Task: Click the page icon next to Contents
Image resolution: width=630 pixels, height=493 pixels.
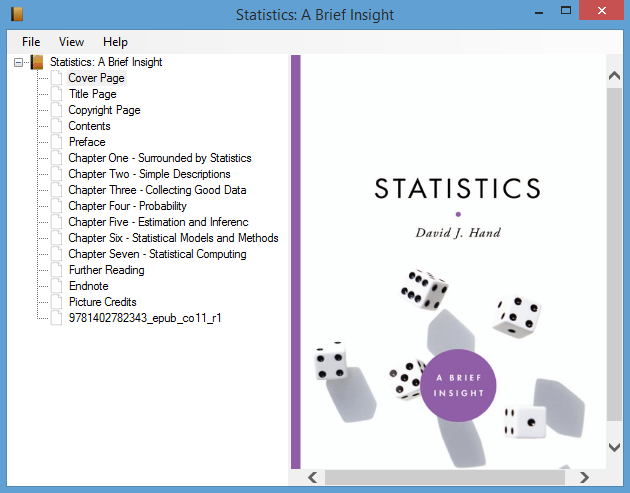Action: 56,126
